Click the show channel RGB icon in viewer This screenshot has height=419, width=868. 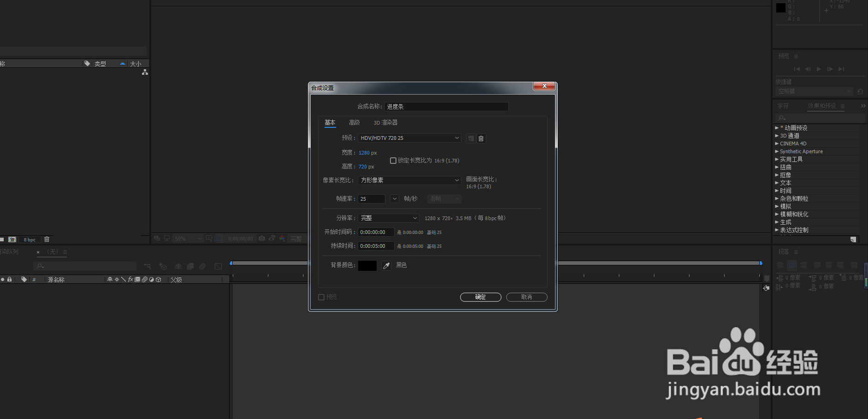[282, 239]
